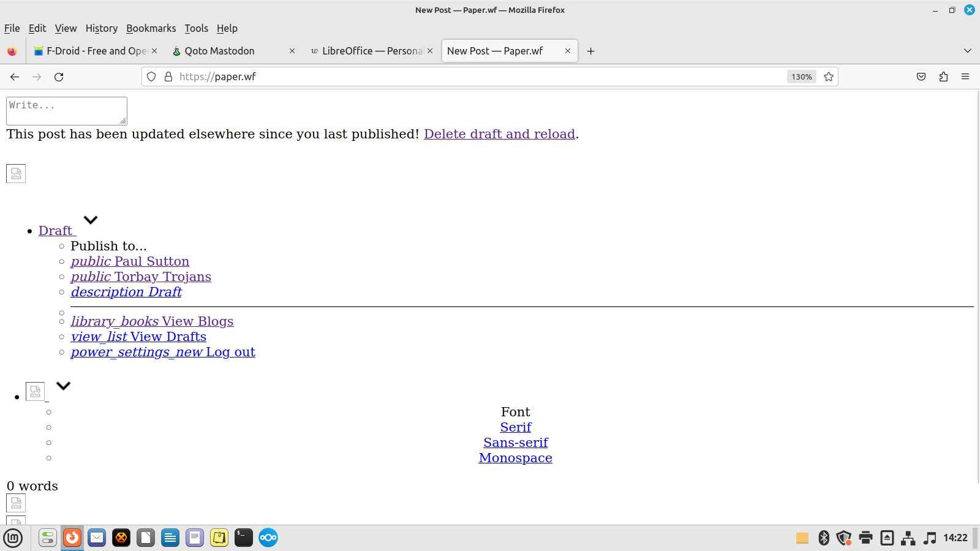The width and height of the screenshot is (980, 551).
Task: Expand the font options chevron
Action: click(63, 386)
